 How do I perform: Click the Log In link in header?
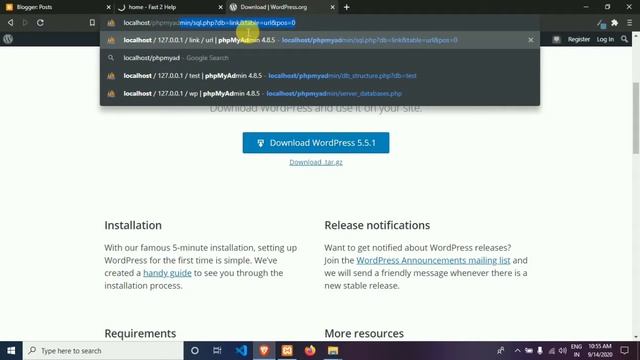point(605,40)
